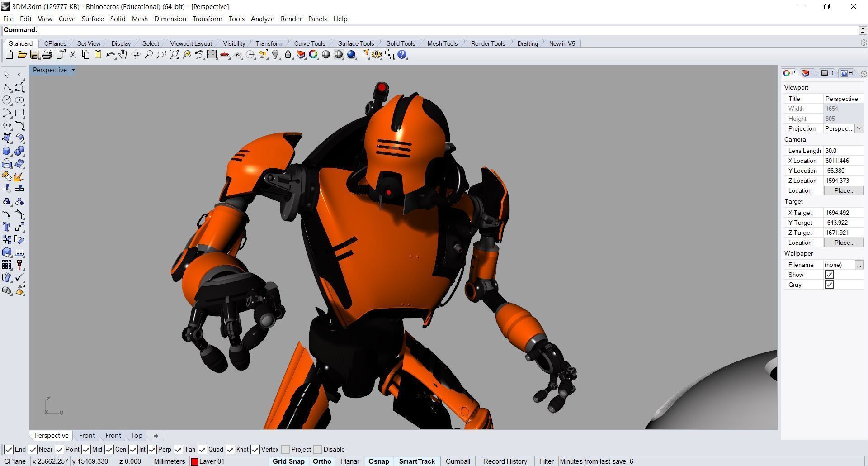The width and height of the screenshot is (868, 466).
Task: Expand the Projection dropdown in Viewport properties
Action: (x=859, y=128)
